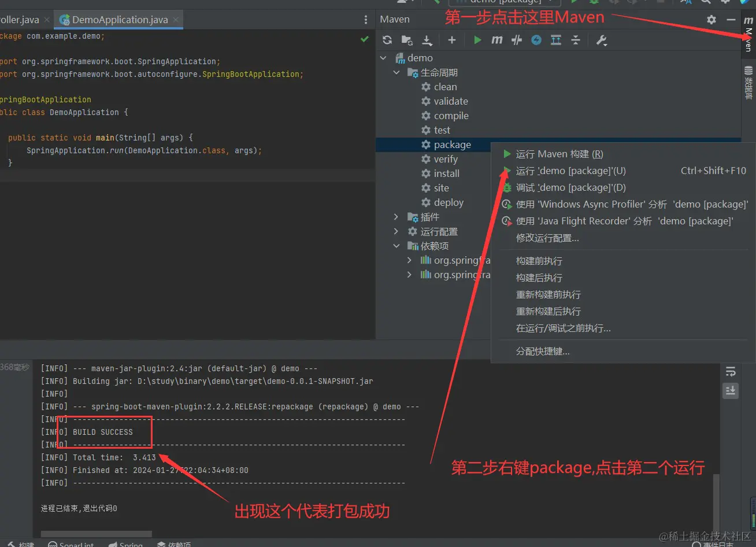756x547 pixels.
Task: Toggle Maven offline mode
Action: (536, 40)
